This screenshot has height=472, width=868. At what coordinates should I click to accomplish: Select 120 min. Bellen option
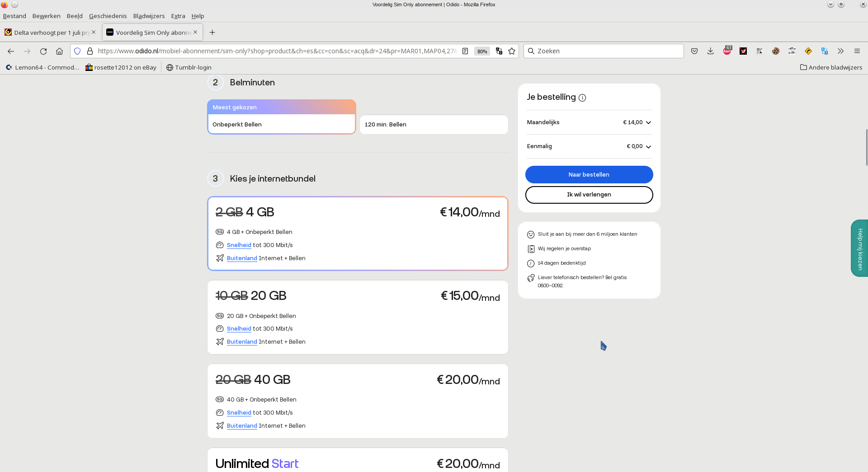[x=434, y=125]
